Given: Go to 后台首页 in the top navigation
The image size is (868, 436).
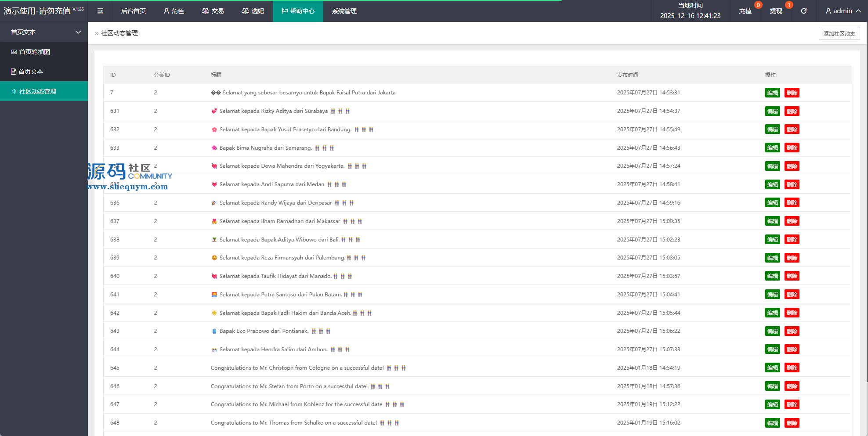Looking at the screenshot, I should pyautogui.click(x=133, y=11).
